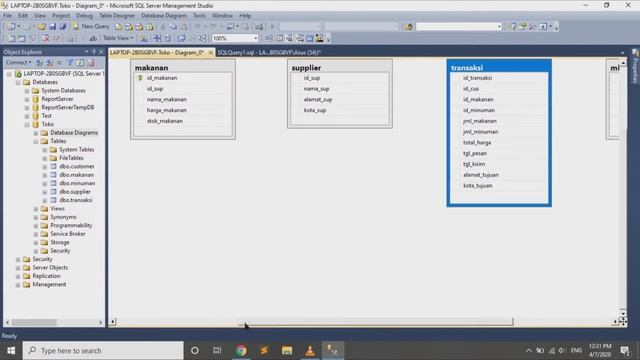Image resolution: width=640 pixels, height=360 pixels.
Task: Open File Explorer from the taskbar
Action: click(287, 351)
